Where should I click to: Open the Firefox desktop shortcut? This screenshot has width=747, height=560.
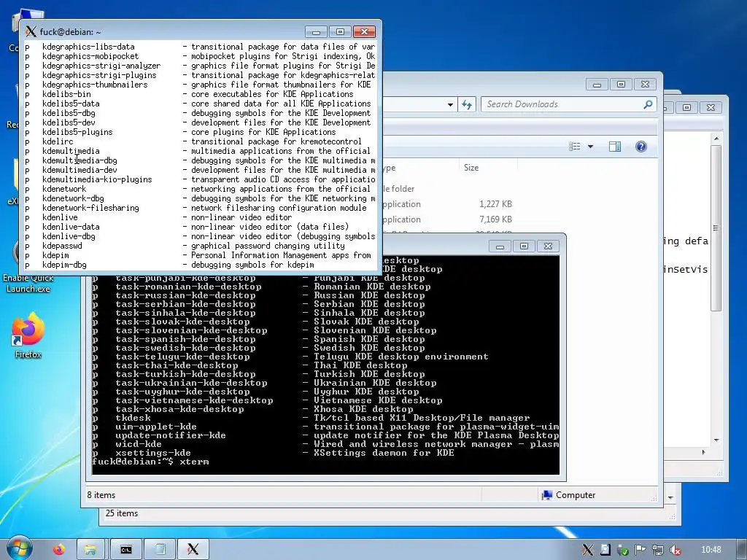click(x=28, y=335)
